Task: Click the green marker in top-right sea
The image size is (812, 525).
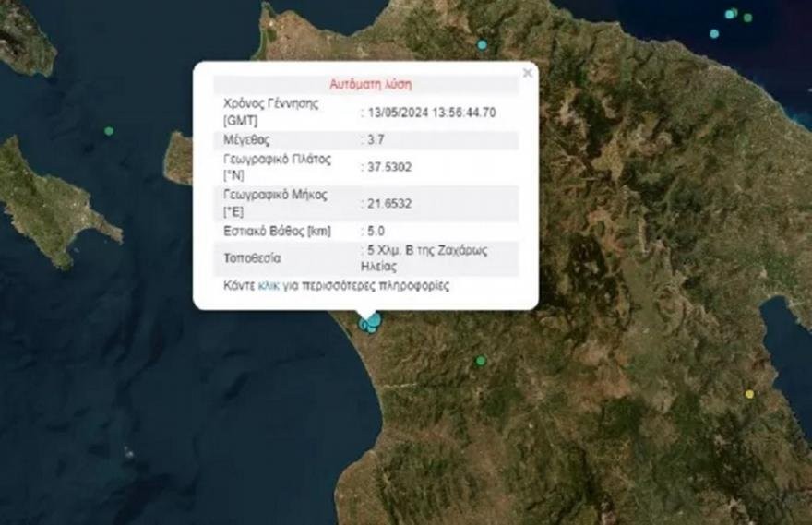Action: click(747, 18)
